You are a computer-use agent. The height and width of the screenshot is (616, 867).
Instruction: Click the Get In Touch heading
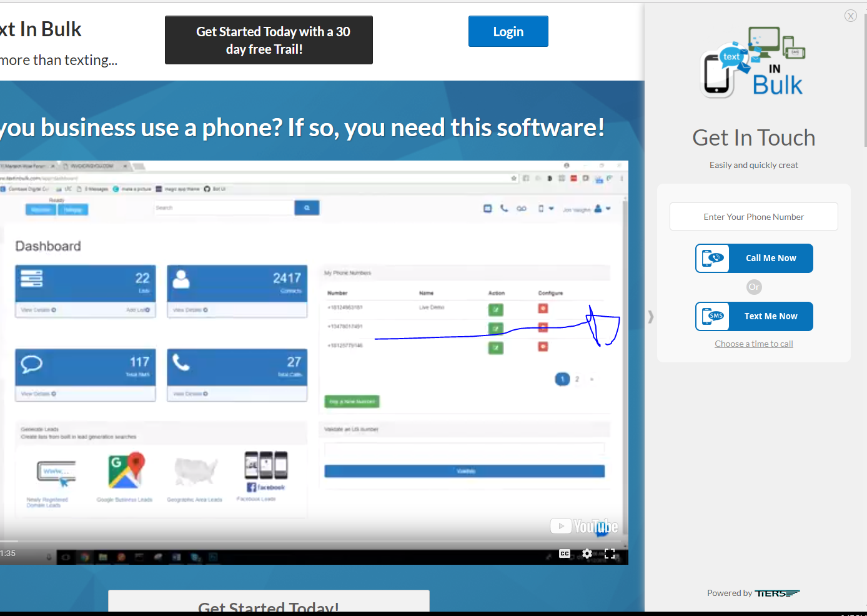[754, 137]
